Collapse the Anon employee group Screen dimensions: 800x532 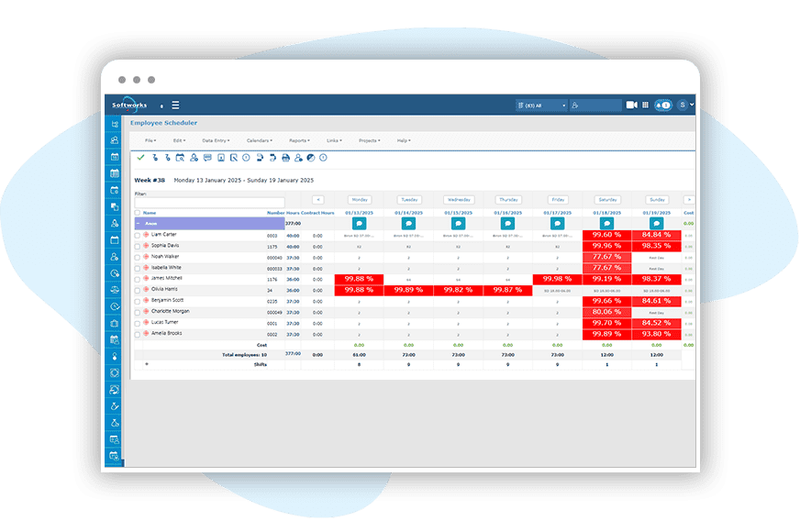point(138,223)
